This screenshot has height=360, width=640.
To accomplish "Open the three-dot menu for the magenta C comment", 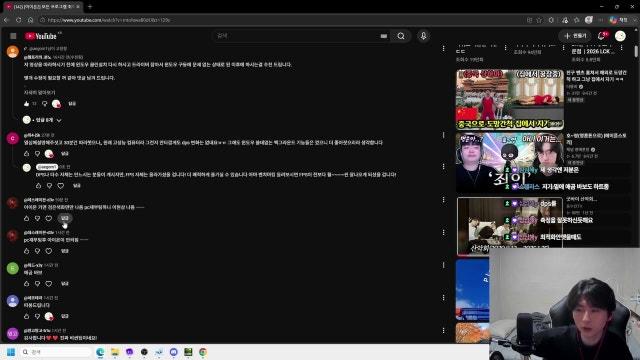I will point(444,135).
